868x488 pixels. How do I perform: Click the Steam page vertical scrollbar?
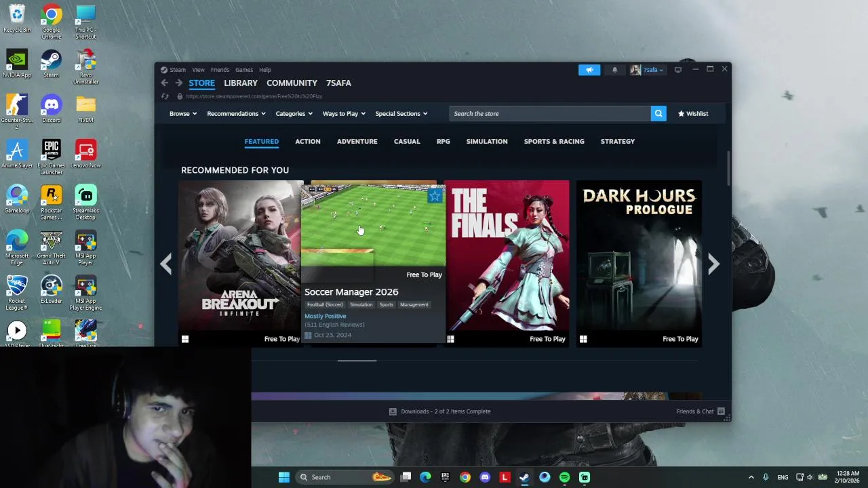(x=729, y=168)
